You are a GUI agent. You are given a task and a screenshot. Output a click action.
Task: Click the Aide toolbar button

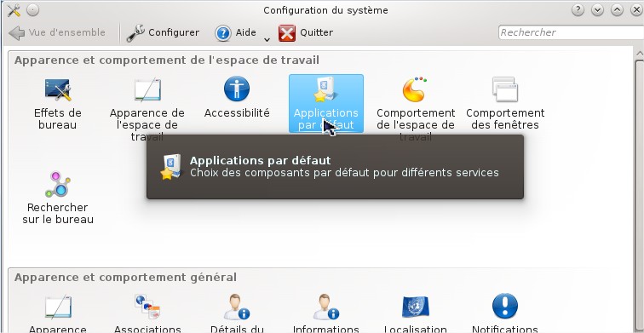point(236,33)
